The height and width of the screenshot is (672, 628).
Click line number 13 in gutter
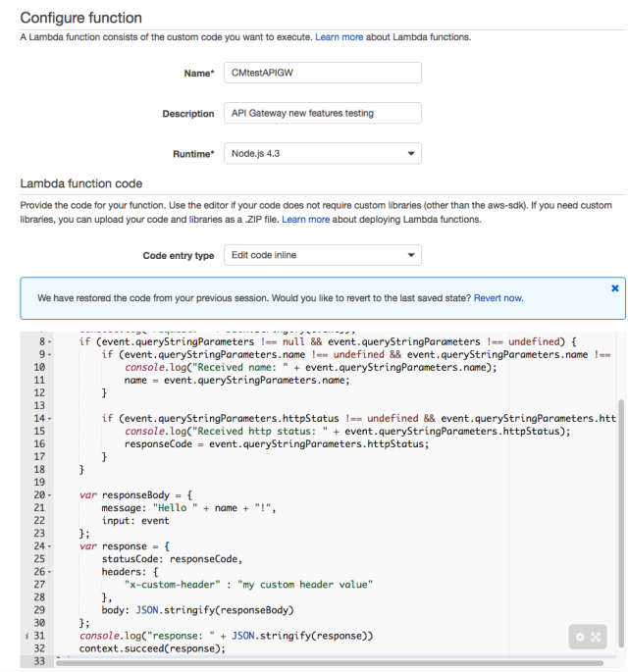(39, 405)
